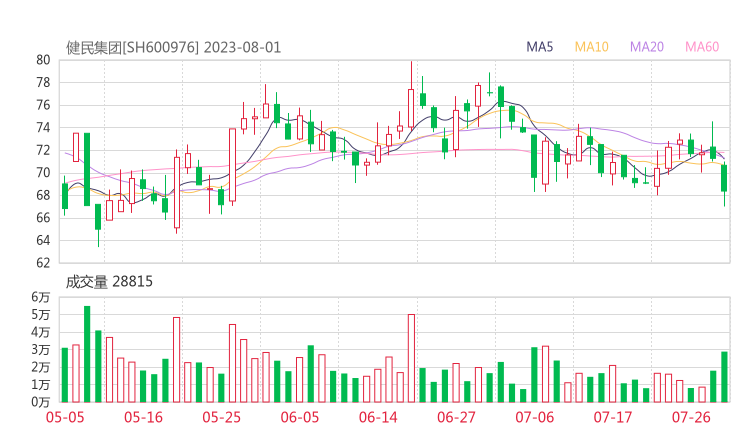
Task: Click the 62 price axis label
Action: [x=43, y=262]
